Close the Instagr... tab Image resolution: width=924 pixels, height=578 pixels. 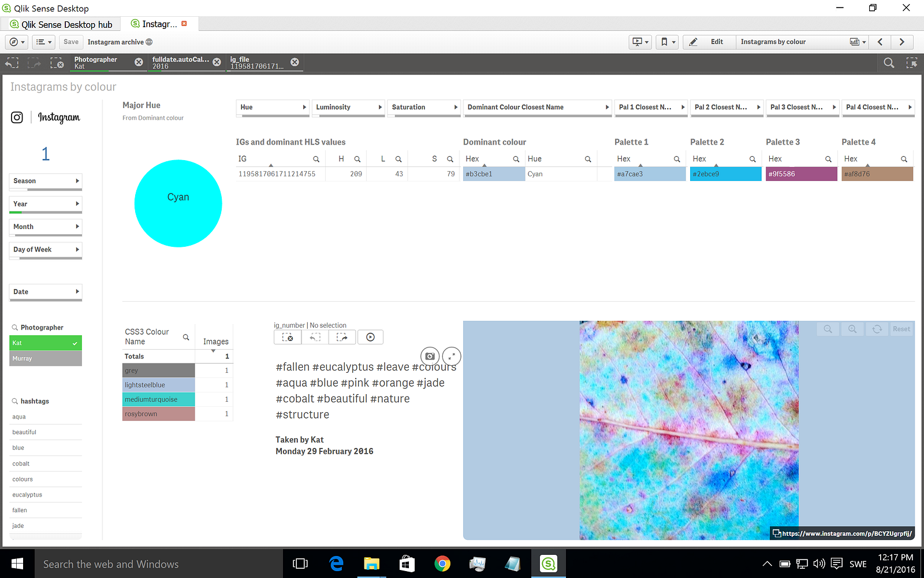tap(184, 24)
